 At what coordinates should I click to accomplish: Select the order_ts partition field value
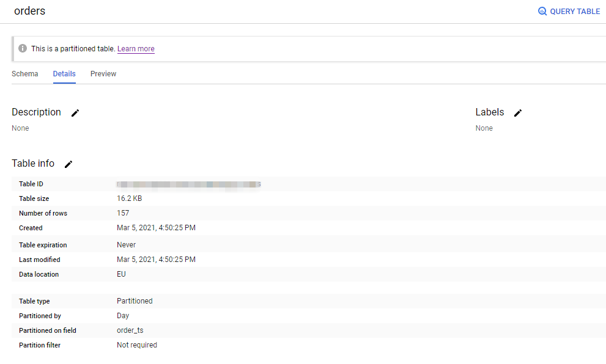pyautogui.click(x=130, y=330)
